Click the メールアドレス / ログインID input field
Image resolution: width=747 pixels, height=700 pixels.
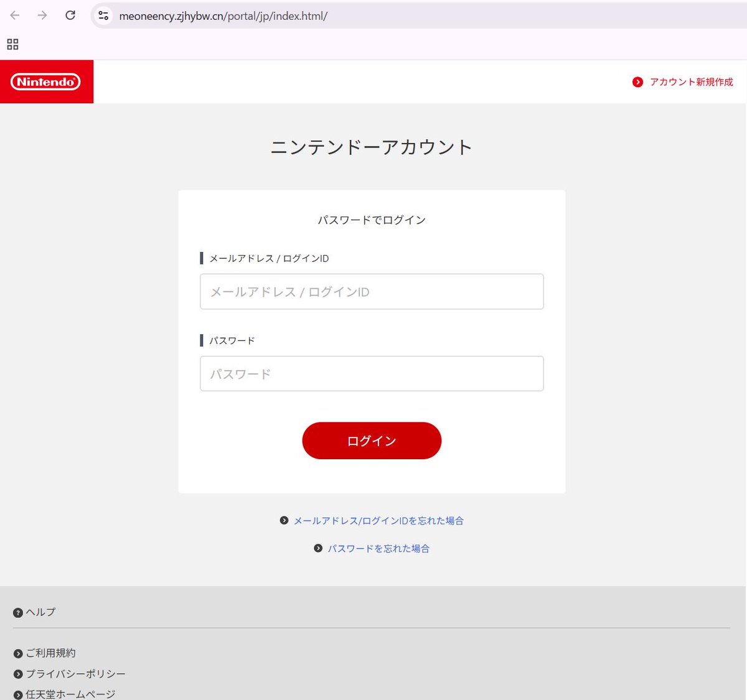pyautogui.click(x=372, y=291)
